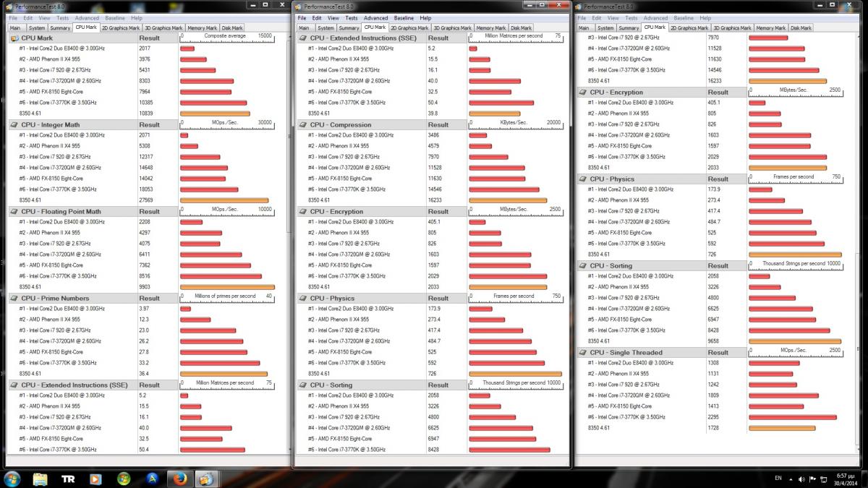The height and width of the screenshot is (488, 868).
Task: Open Help menu in left window
Action: coord(137,17)
